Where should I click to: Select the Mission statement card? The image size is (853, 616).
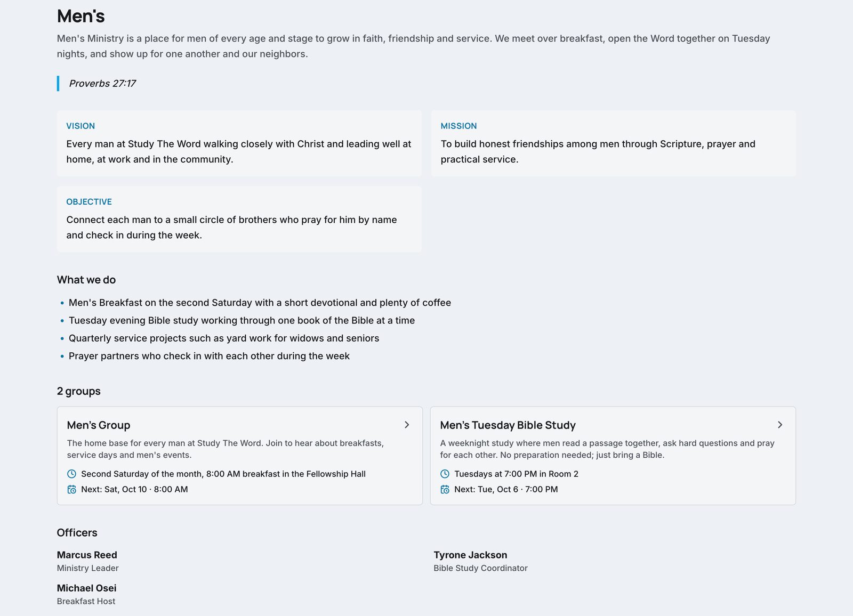614,143
